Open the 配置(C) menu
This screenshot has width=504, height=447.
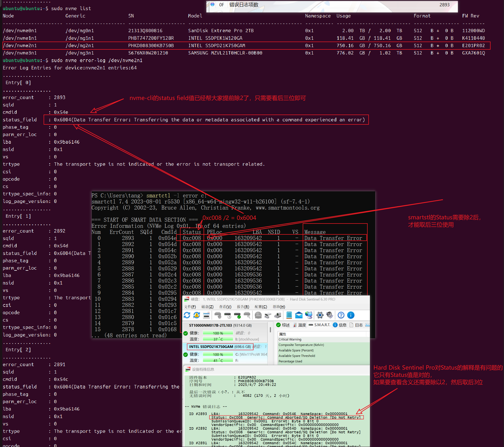click(x=261, y=307)
